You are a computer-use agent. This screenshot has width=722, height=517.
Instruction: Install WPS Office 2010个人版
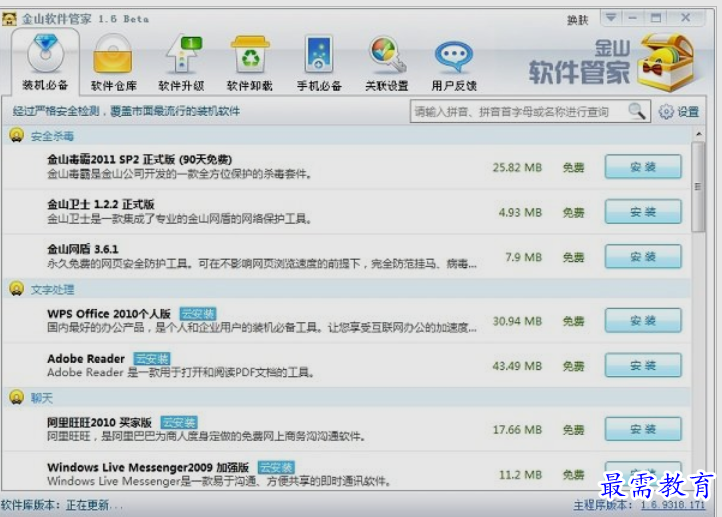click(x=643, y=320)
